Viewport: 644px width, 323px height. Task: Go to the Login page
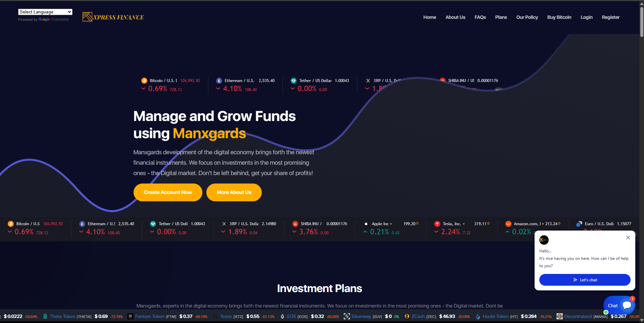[x=586, y=17]
